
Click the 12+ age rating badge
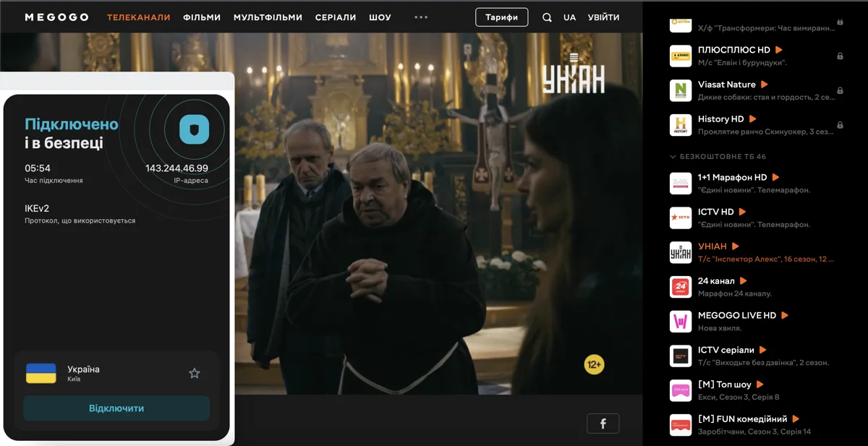(x=594, y=364)
